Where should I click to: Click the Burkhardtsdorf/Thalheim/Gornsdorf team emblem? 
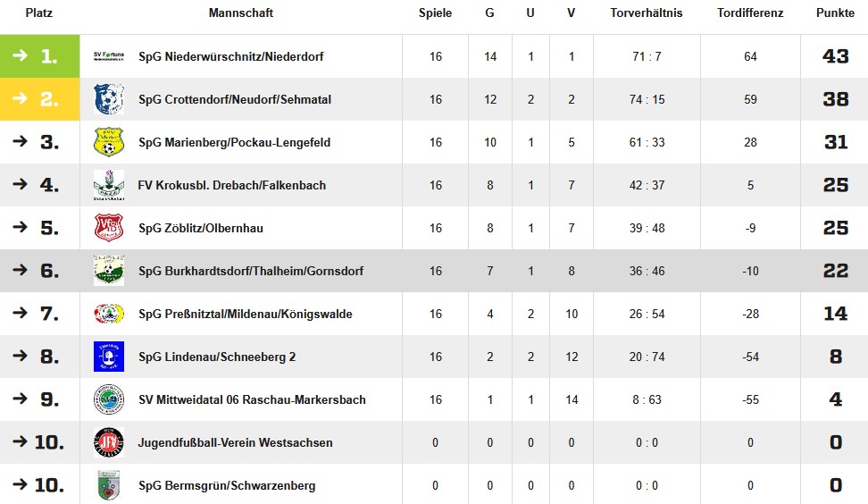(109, 271)
